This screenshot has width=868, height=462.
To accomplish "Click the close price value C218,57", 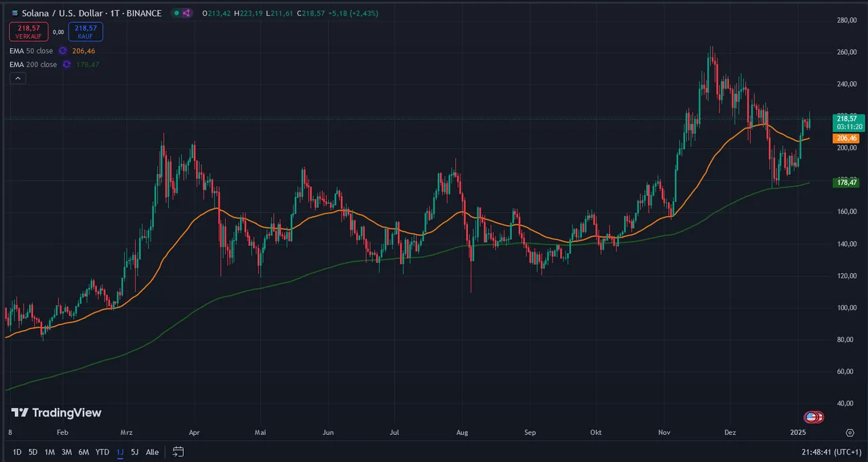I will tap(311, 13).
